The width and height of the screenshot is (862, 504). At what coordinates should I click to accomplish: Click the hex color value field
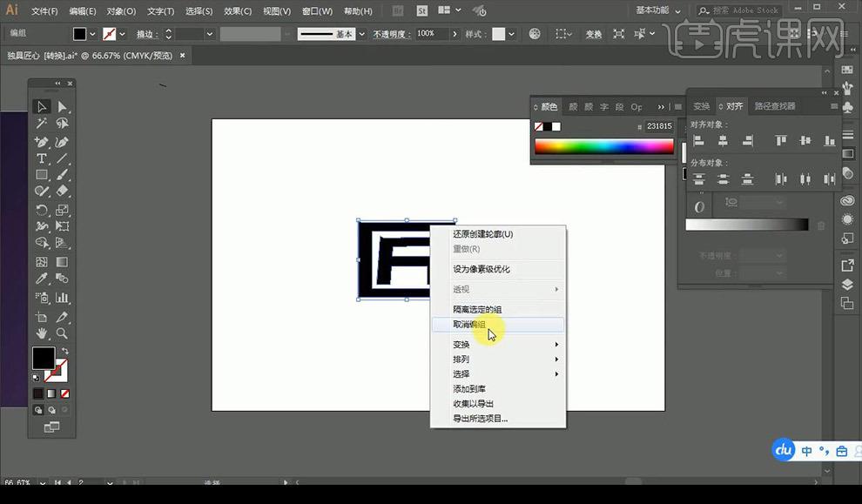(x=659, y=126)
